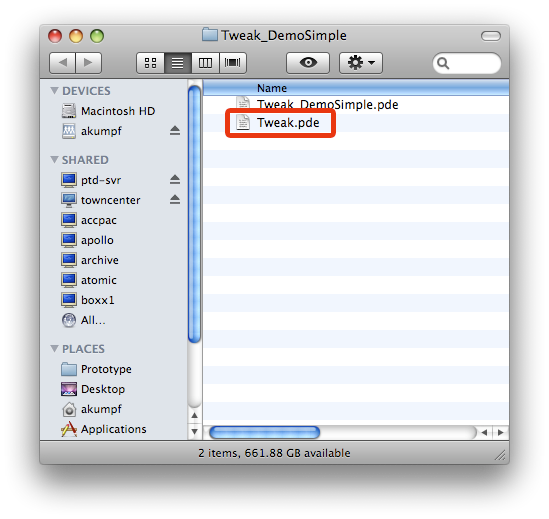Open Quick Look with the eye button

[x=308, y=63]
